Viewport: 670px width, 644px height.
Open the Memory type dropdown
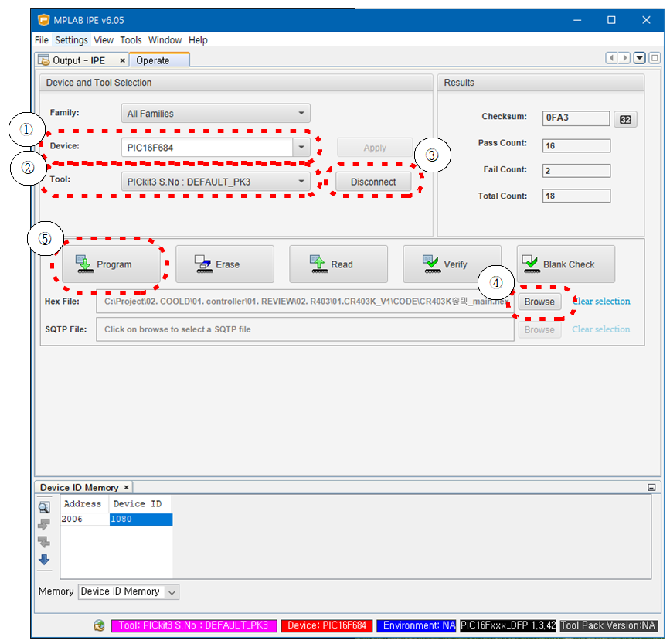[x=128, y=592]
